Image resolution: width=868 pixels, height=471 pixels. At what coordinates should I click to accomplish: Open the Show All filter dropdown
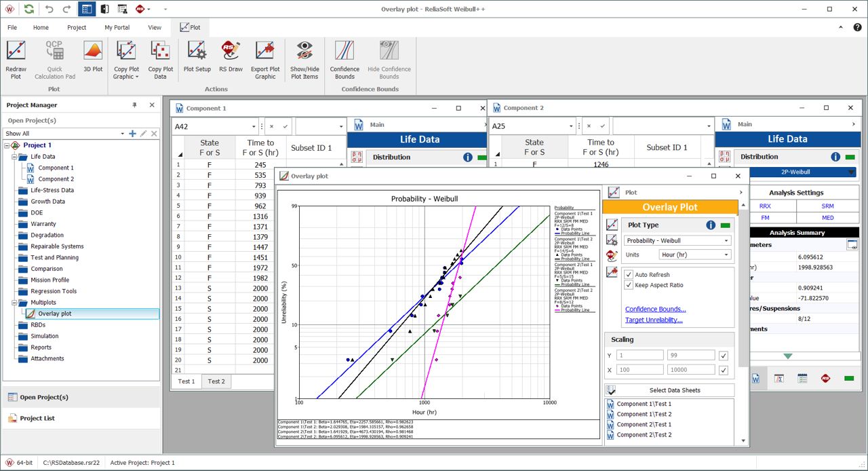coord(123,134)
